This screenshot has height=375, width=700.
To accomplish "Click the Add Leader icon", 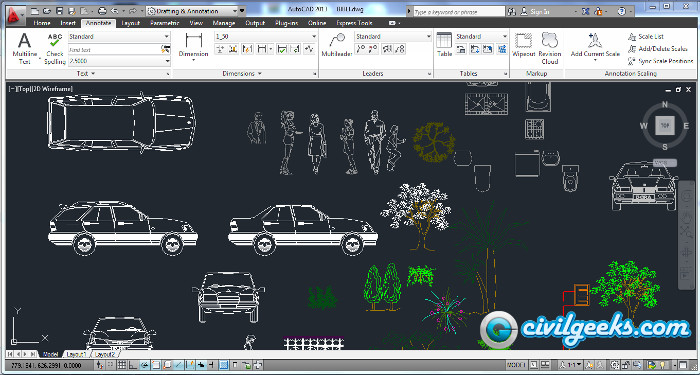I will pos(360,49).
